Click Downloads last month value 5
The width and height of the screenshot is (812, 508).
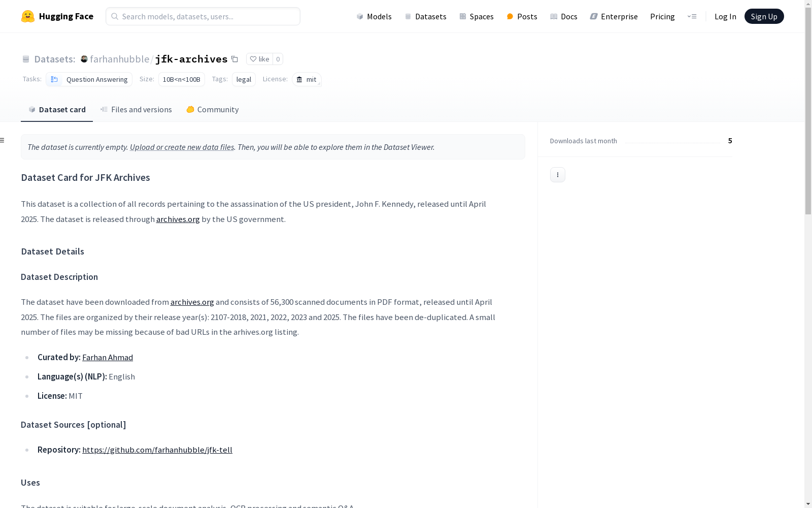point(730,141)
